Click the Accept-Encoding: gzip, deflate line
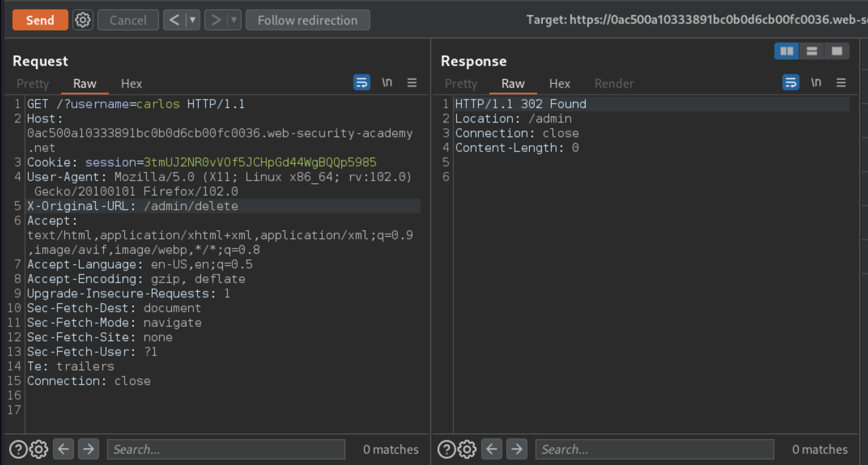The width and height of the screenshot is (868, 465). [x=136, y=279]
